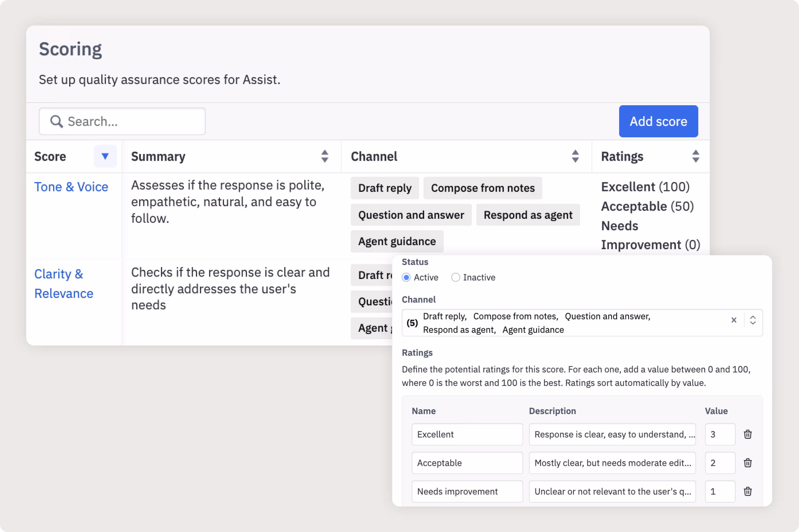
Task: Click the search magnifier icon
Action: point(56,121)
